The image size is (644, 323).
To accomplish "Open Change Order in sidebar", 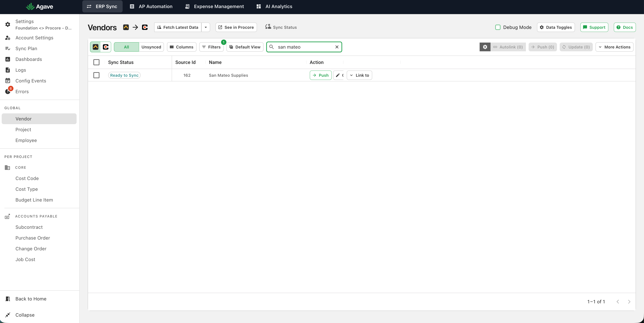I will [x=31, y=249].
